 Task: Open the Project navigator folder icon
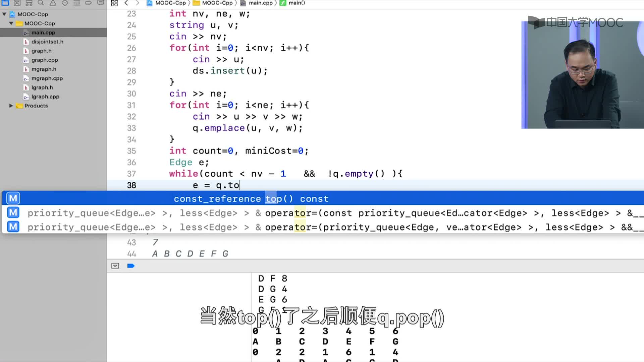pos(5,3)
